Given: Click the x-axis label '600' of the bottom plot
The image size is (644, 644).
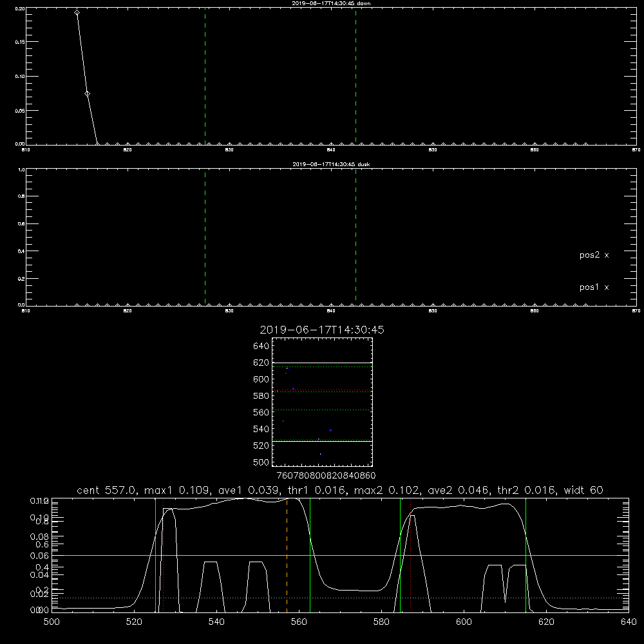Looking at the screenshot, I should click(464, 622).
